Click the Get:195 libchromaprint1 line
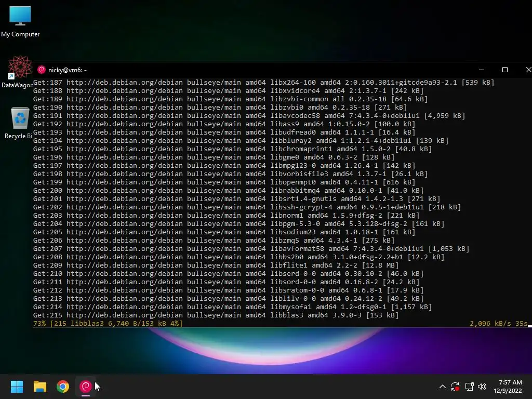This screenshot has height=399, width=532. (232, 149)
